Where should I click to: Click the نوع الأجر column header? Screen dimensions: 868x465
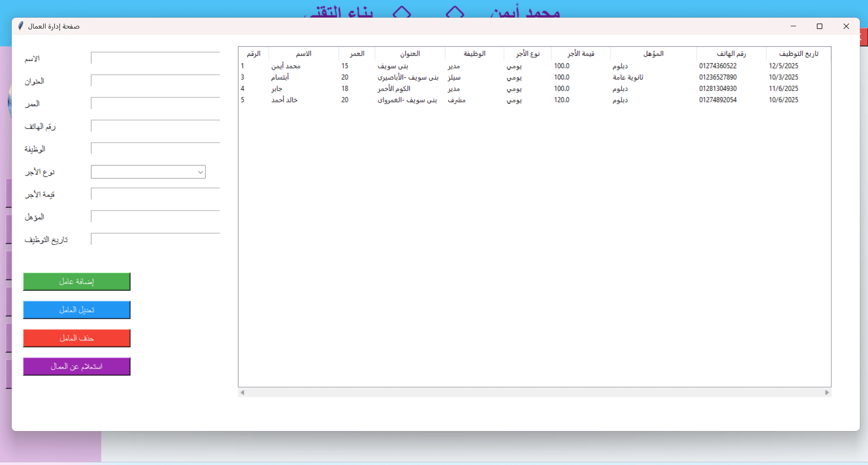tap(528, 53)
